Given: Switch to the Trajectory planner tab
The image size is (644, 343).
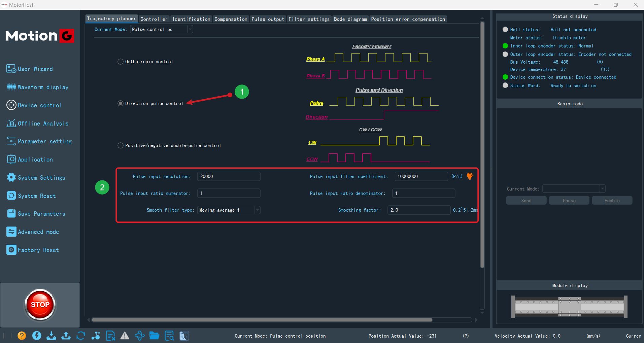Looking at the screenshot, I should click(111, 19).
